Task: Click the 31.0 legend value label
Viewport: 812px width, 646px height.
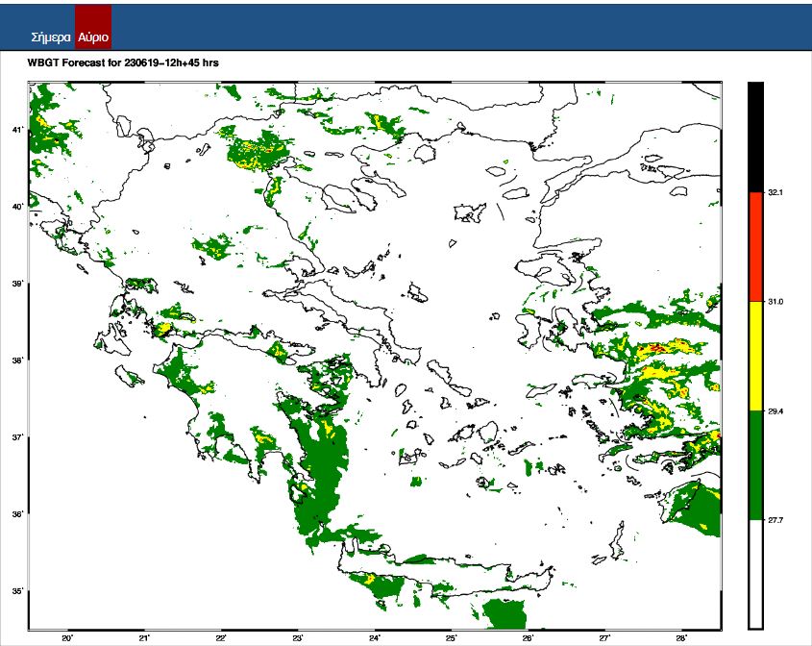Action: 775,302
